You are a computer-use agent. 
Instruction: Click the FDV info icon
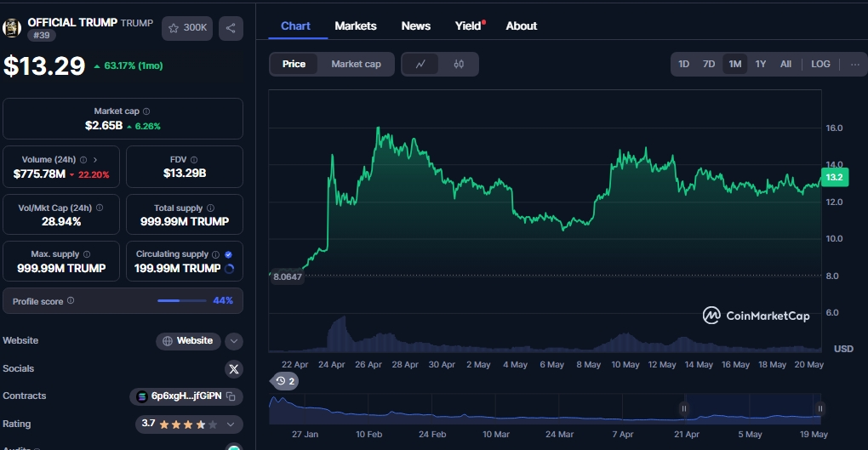194,160
